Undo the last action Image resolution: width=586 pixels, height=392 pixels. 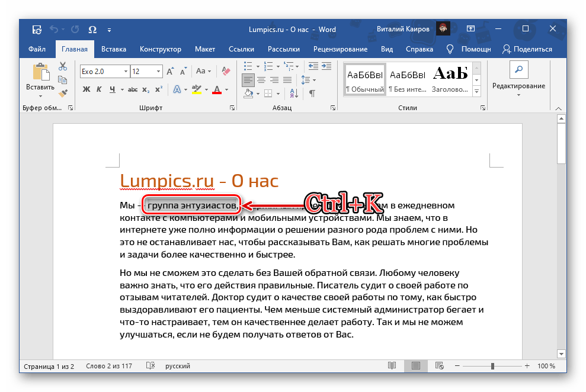(54, 30)
